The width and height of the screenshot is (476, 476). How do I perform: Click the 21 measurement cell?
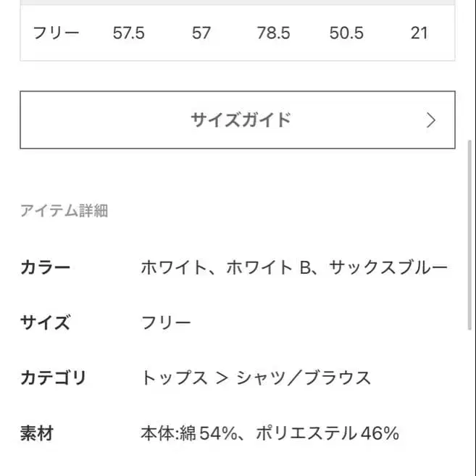(419, 33)
